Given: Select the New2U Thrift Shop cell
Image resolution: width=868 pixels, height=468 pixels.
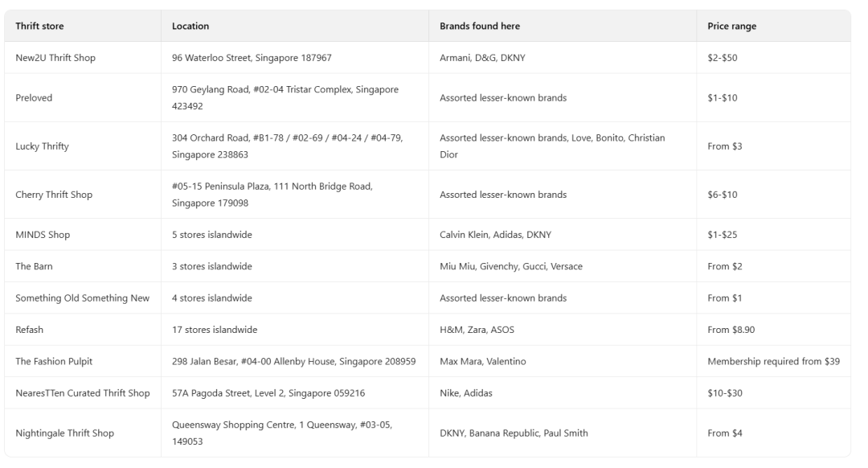Looking at the screenshot, I should click(55, 58).
